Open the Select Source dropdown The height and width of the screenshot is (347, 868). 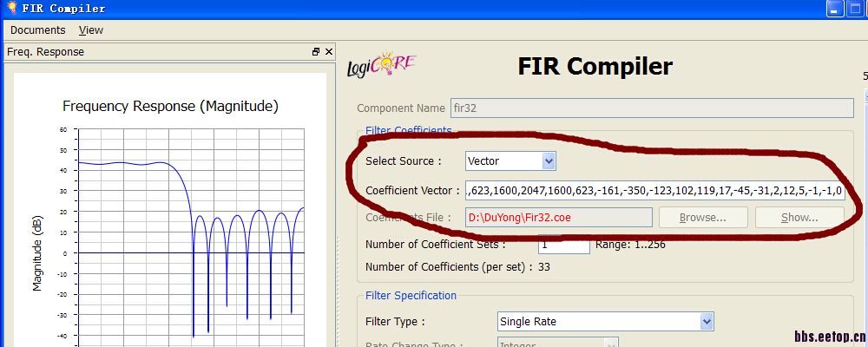[x=510, y=161]
